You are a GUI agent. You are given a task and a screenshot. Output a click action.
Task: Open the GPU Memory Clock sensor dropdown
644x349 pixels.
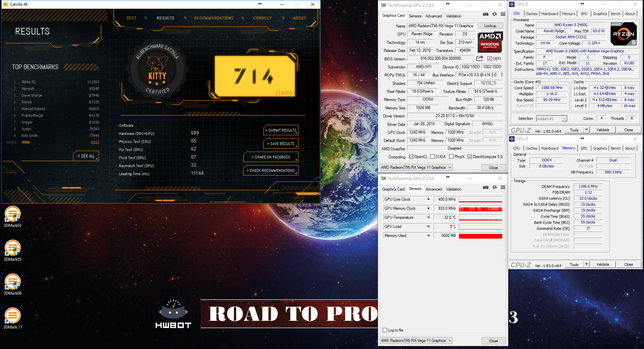tap(428, 208)
